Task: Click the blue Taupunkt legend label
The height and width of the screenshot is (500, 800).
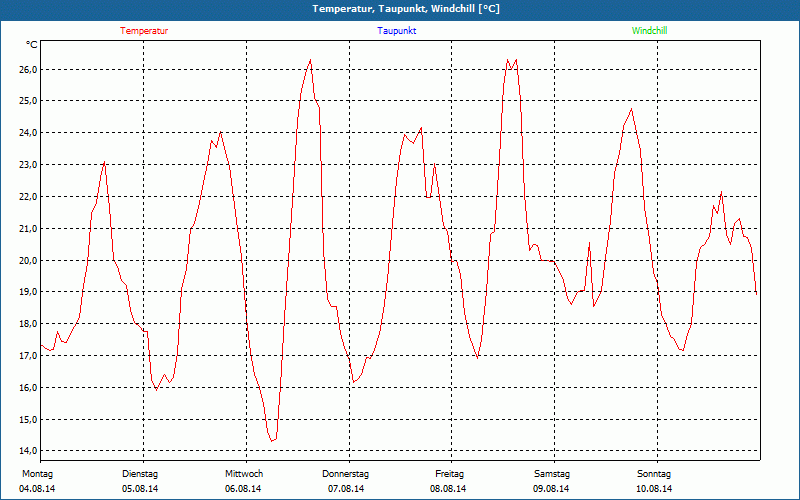Action: [x=396, y=31]
